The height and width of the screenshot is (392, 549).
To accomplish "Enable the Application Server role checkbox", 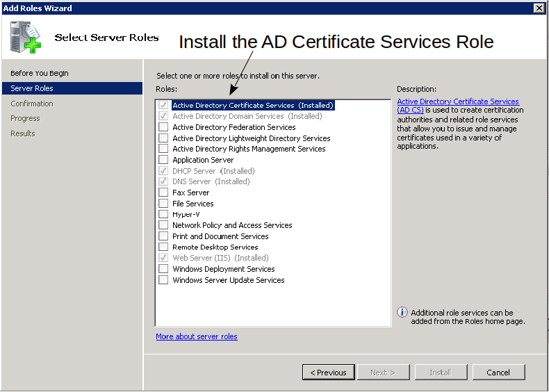I will point(163,160).
